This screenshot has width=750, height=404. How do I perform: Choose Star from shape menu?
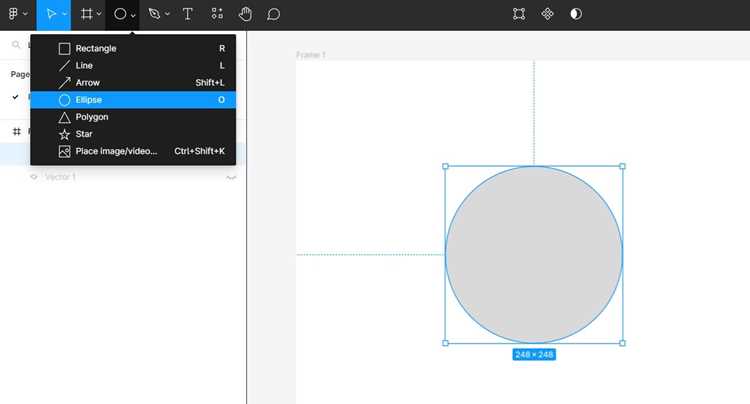click(133, 134)
